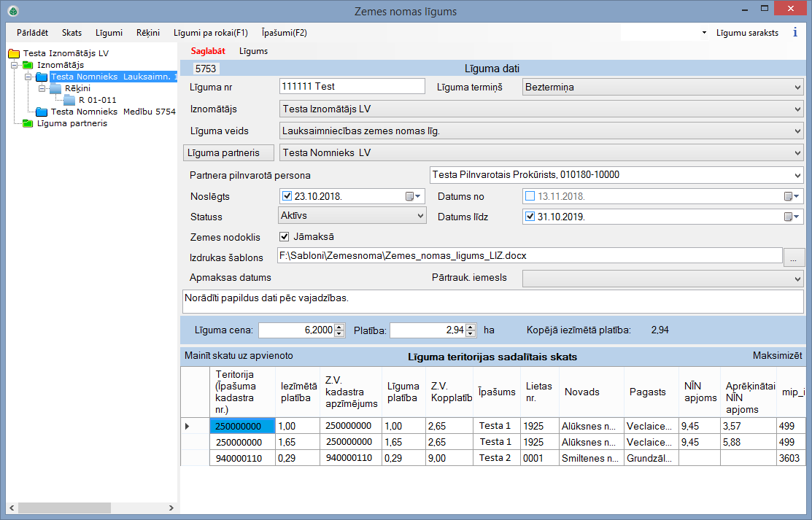This screenshot has height=520, width=812.
Task: Click the application icon in title bar
Action: 13,11
